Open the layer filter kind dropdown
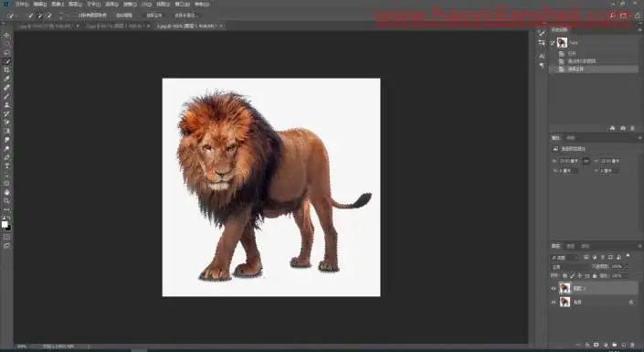 565,258
